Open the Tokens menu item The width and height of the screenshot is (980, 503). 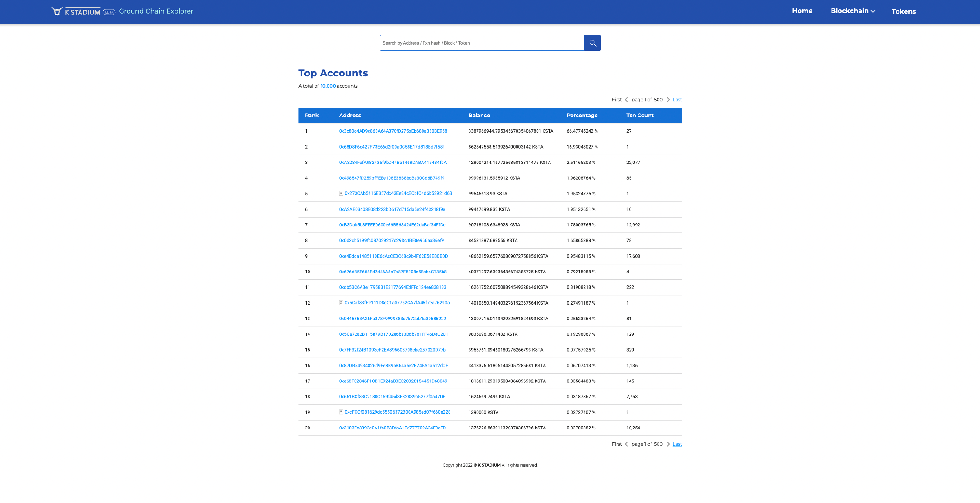pos(903,11)
